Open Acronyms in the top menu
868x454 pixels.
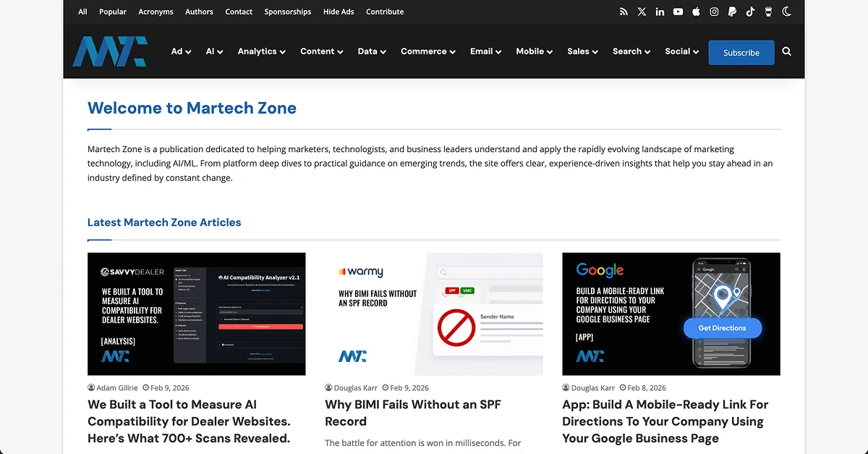pos(156,12)
